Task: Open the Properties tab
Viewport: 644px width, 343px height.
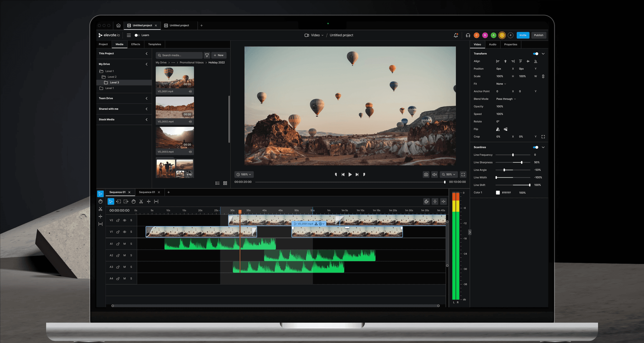Action: (510, 44)
